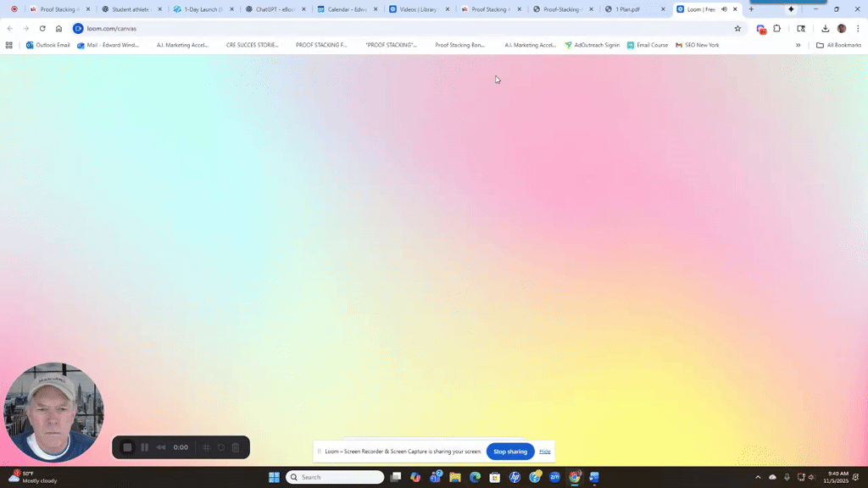Open the CRE SUCCES STORIE bookmark

[x=252, y=46]
